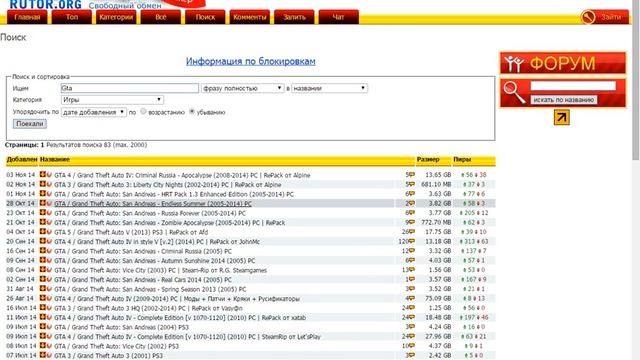The image size is (640, 360).
Task: Open the фразу полностью match dropdown
Action: 242,88
